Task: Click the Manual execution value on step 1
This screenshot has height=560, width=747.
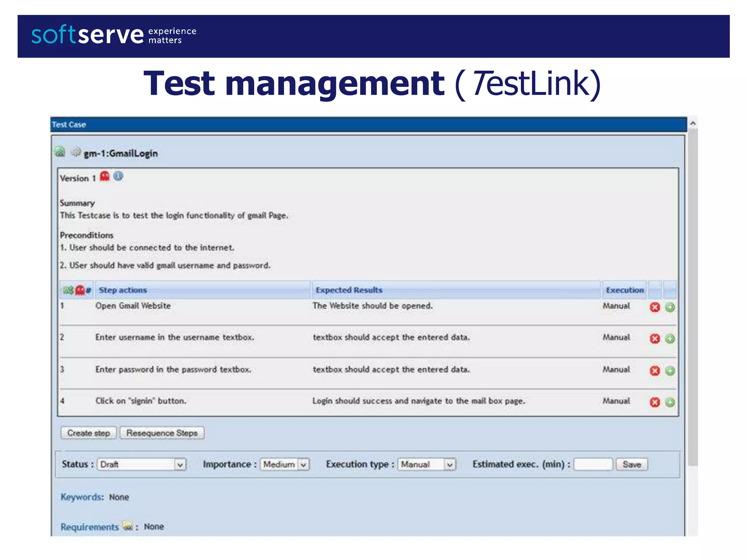Action: coord(616,306)
